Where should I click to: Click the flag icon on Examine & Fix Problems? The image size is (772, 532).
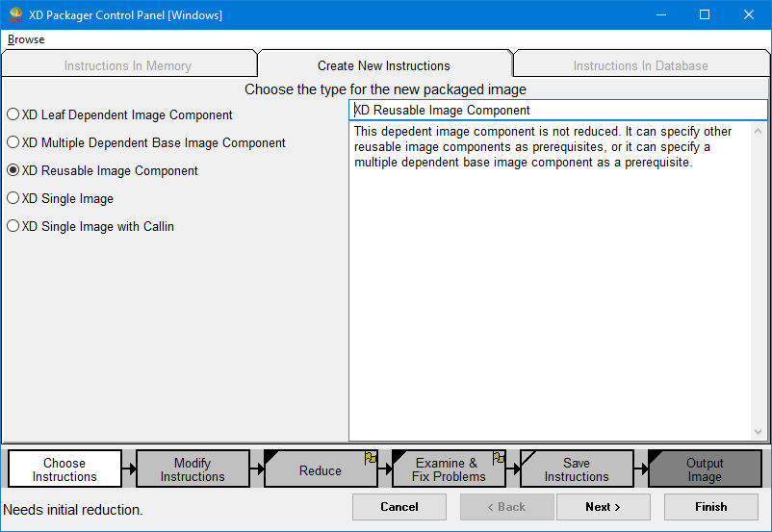[499, 458]
